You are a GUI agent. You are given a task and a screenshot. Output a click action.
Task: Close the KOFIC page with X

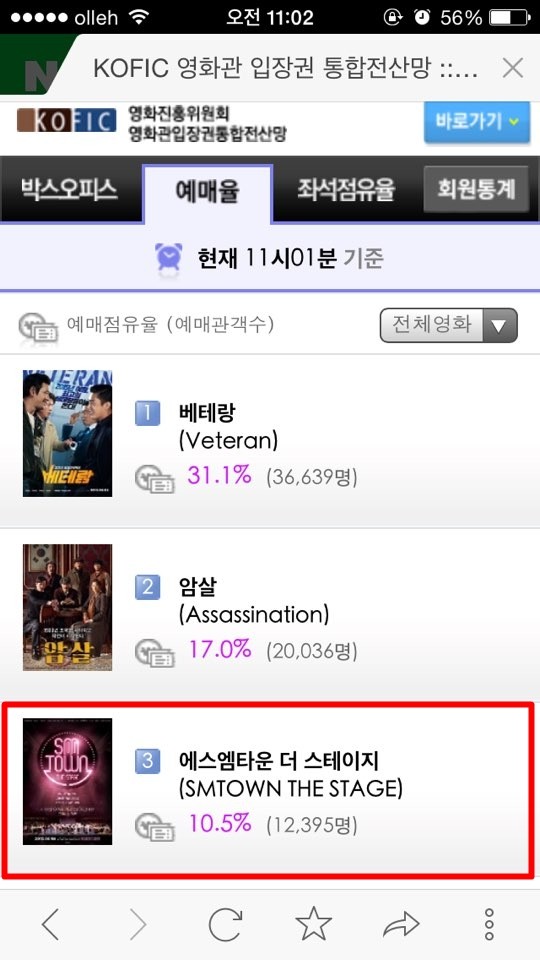pos(512,68)
